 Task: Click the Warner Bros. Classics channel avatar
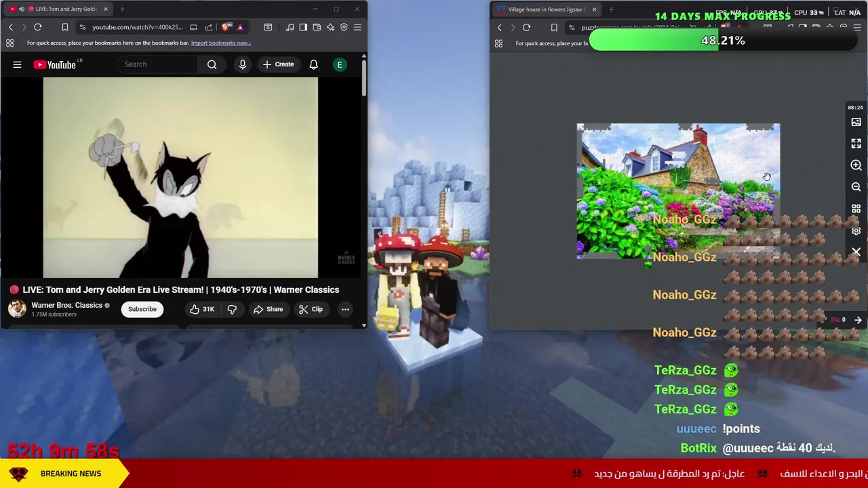(x=17, y=309)
